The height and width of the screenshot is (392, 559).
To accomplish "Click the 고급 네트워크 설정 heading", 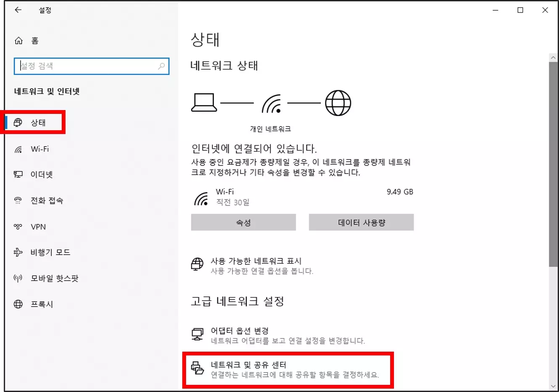I will 238,301.
